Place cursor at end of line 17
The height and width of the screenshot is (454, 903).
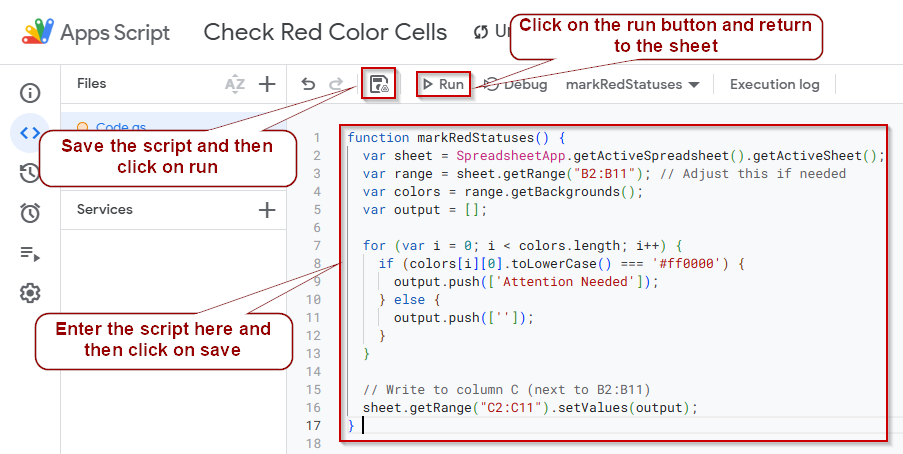[x=364, y=426]
